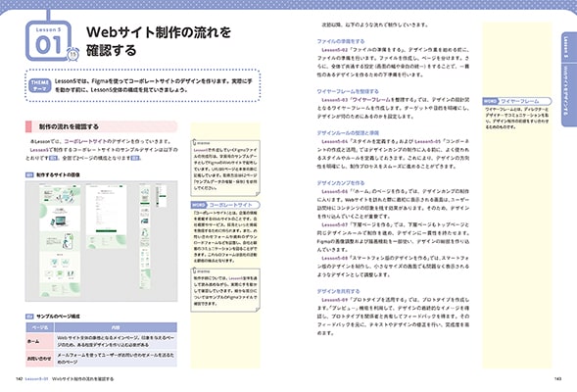
Task: Open the デザインカンプを作る heading link
Action: [341, 183]
